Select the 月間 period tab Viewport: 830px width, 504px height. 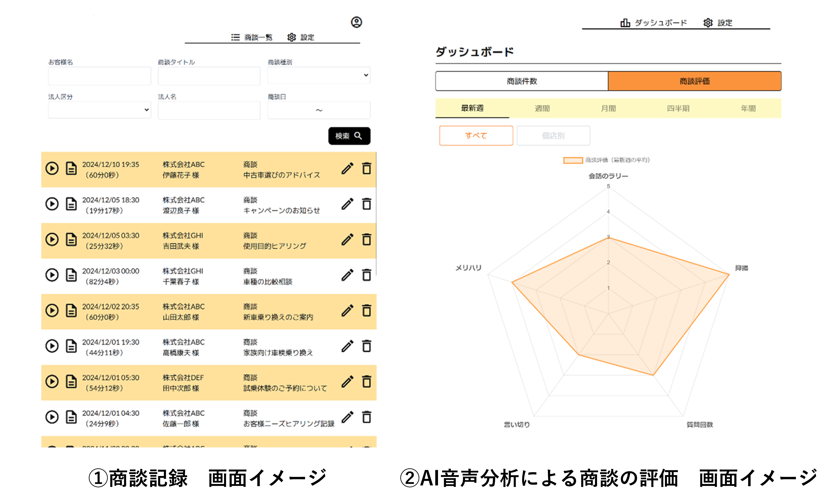pyautogui.click(x=608, y=108)
